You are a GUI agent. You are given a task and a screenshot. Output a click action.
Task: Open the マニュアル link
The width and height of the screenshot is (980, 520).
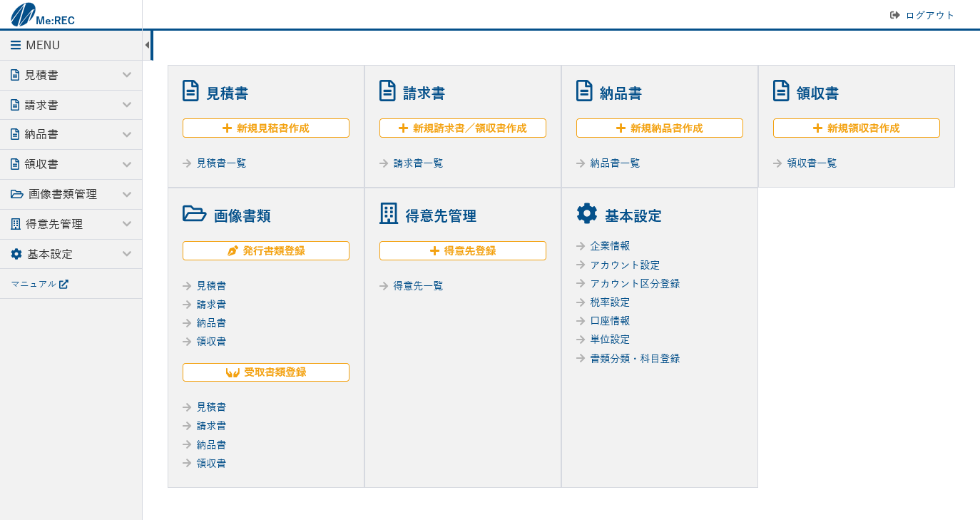pyautogui.click(x=34, y=284)
